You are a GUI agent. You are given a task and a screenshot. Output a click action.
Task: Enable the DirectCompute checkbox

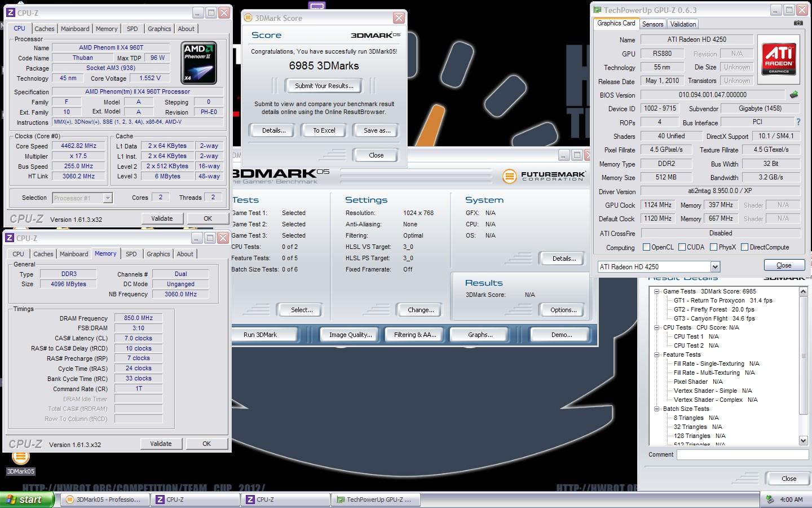[x=744, y=247]
